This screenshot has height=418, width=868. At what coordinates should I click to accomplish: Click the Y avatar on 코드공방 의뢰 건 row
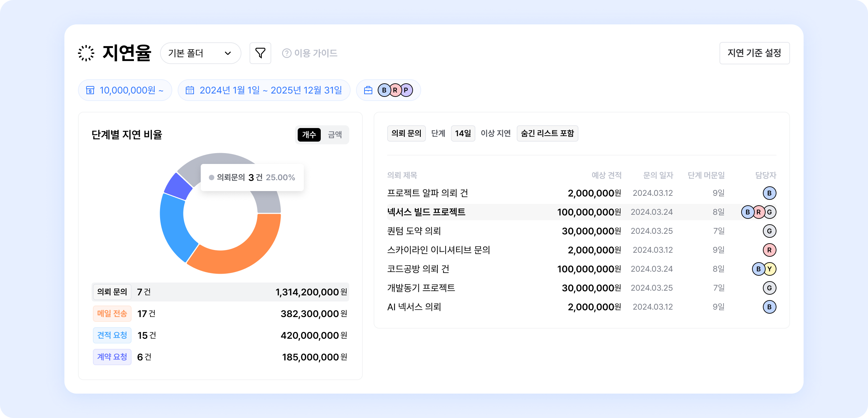coord(770,269)
